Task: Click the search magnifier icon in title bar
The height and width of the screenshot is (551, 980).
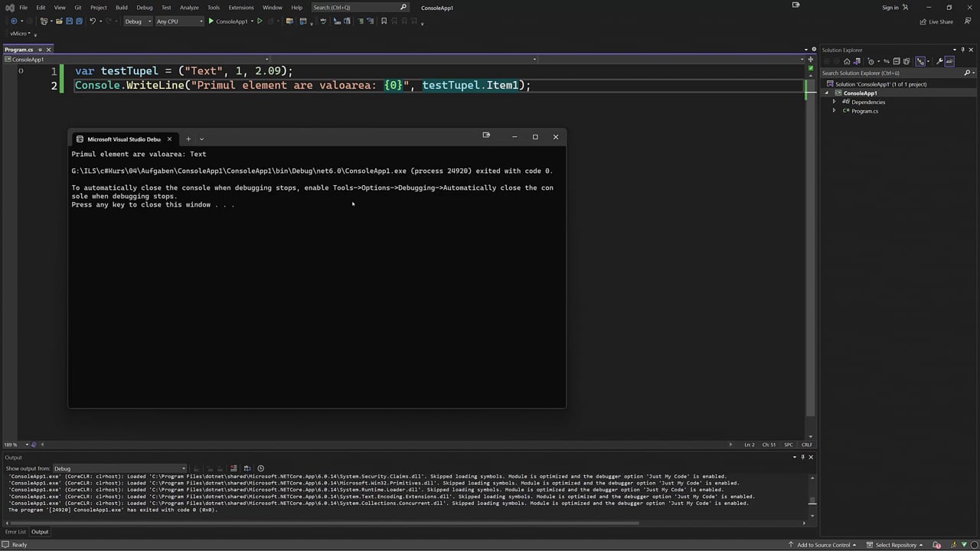Action: (x=403, y=8)
